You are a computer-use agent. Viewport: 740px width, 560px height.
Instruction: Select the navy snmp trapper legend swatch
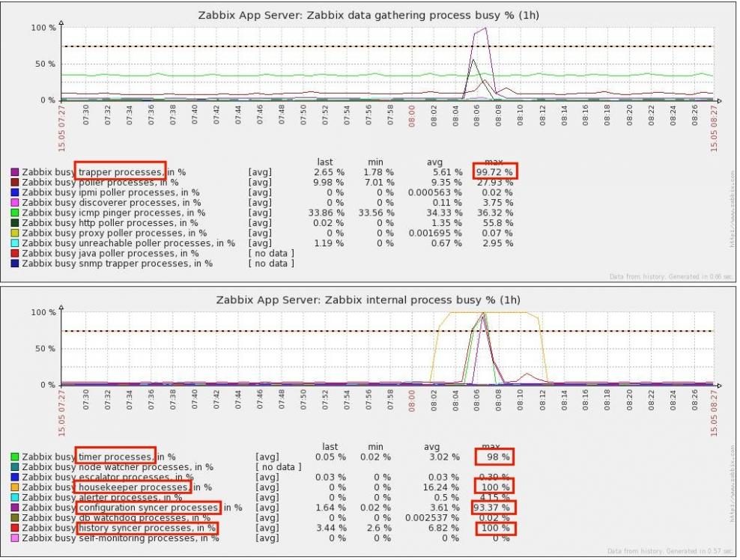click(15, 264)
